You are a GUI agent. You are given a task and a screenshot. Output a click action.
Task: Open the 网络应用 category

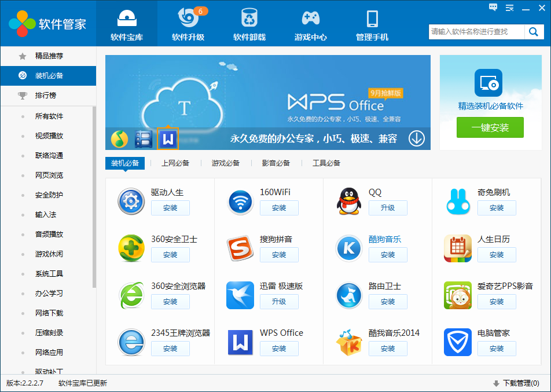click(x=49, y=352)
